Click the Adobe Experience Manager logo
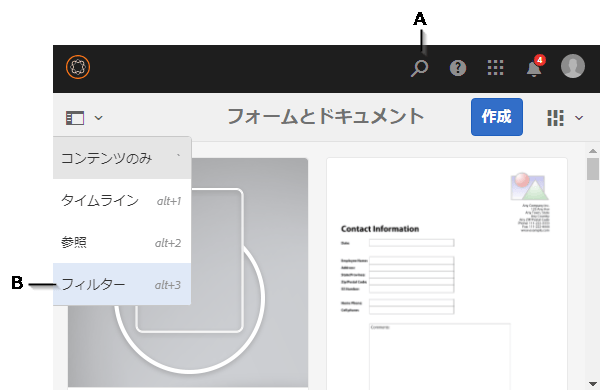Screen dimensions: 600x390 (x=78, y=67)
